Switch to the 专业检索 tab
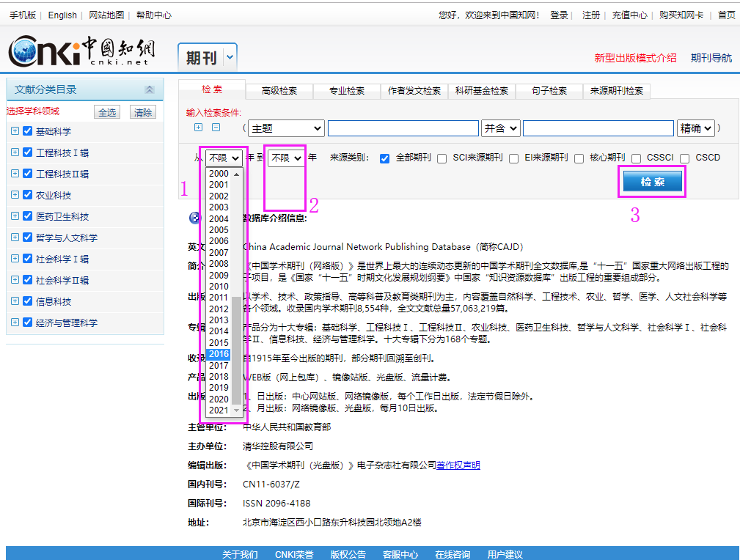This screenshot has width=740, height=560. (x=347, y=91)
